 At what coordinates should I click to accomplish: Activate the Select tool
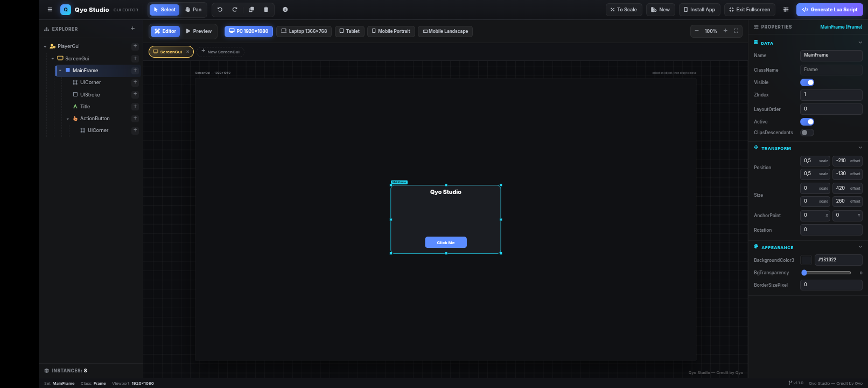coord(165,10)
